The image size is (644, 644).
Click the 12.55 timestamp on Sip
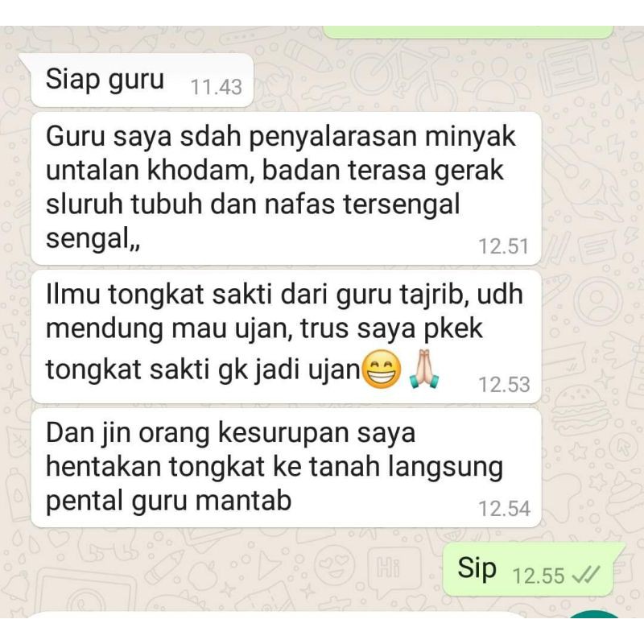pyautogui.click(x=539, y=576)
